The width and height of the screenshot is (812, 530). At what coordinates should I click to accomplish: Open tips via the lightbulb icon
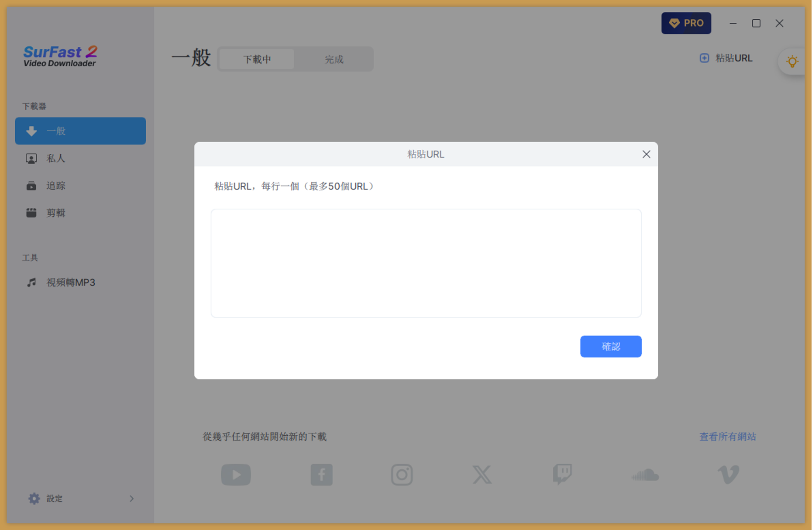[792, 62]
